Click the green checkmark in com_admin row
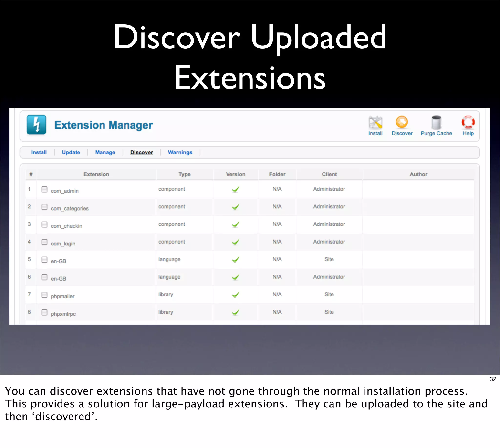 tap(235, 190)
